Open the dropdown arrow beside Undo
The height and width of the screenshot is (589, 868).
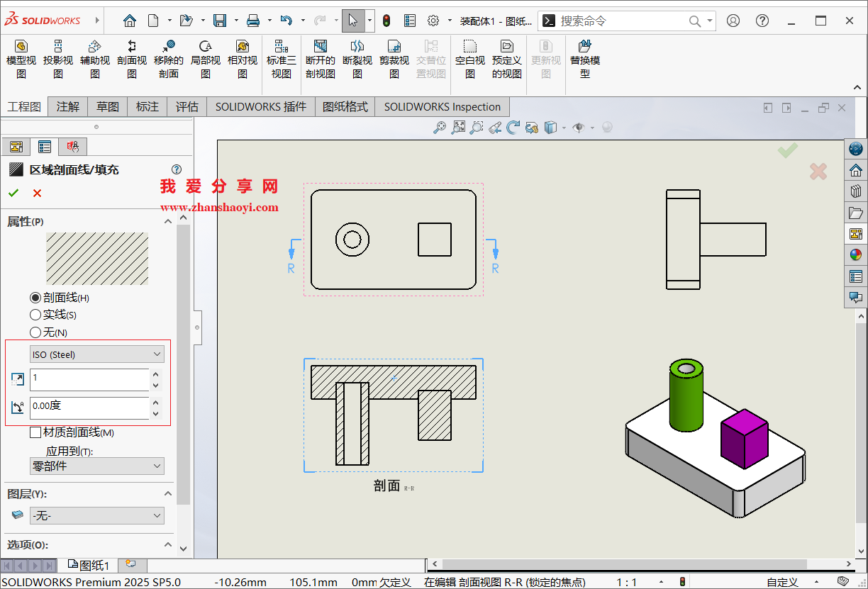coord(303,21)
